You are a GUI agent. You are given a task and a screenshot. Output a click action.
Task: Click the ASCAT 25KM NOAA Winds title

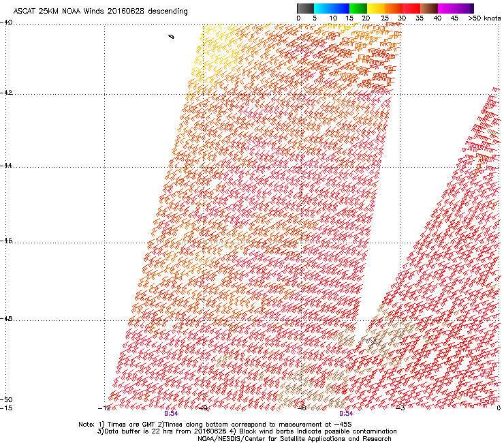(100, 11)
